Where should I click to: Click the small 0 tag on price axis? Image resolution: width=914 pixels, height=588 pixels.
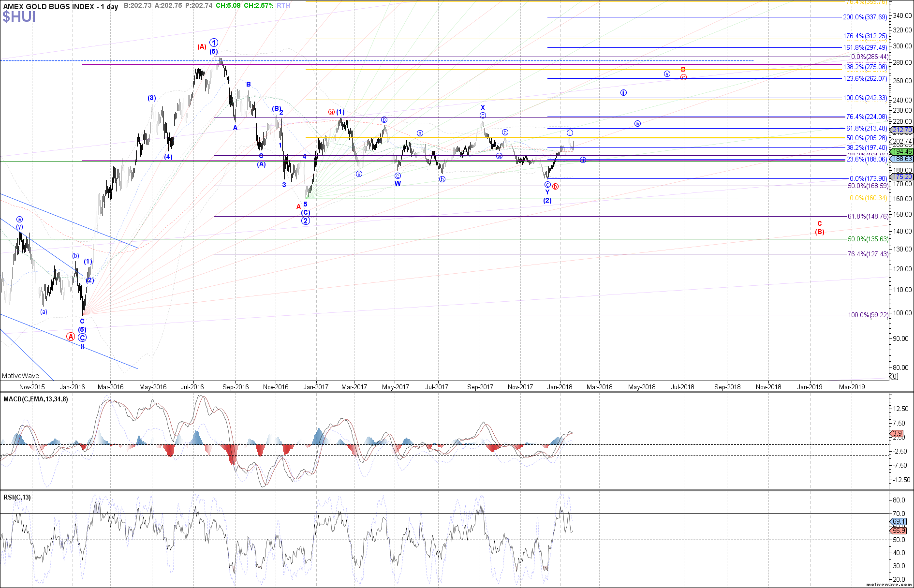(895, 377)
